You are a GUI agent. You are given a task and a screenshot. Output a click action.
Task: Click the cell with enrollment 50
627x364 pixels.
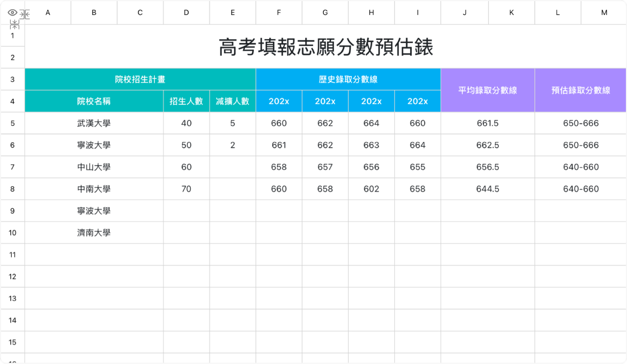pos(186,145)
